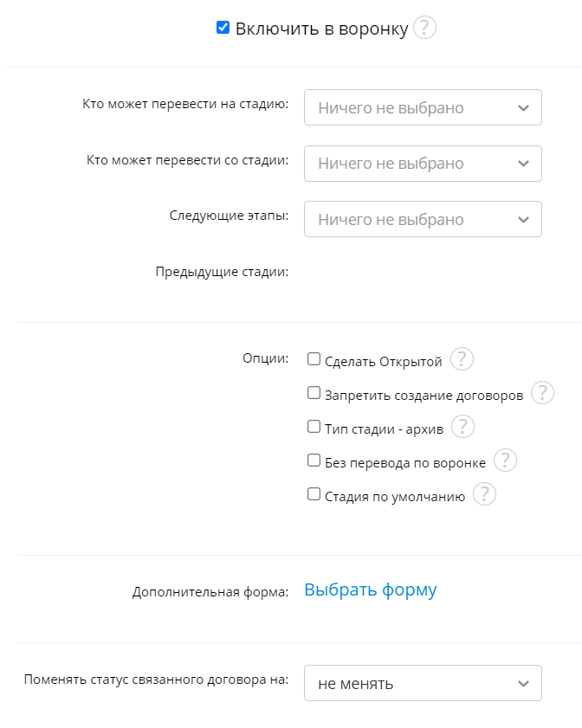Click the Выбрать форму link

[x=371, y=590]
